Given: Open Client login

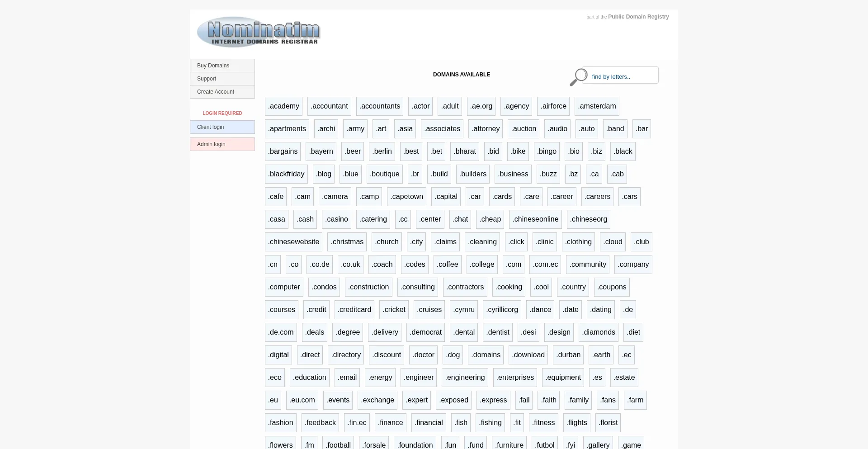Looking at the screenshot, I should click(x=222, y=127).
